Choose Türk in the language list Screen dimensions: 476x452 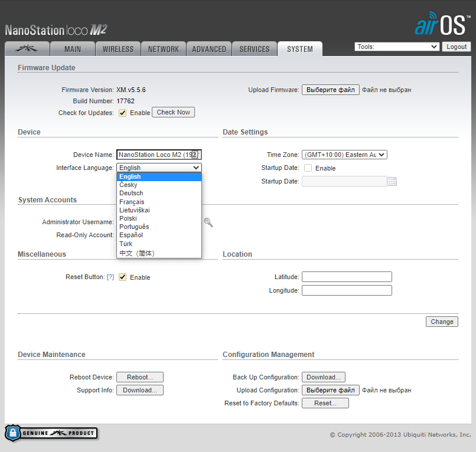pyautogui.click(x=159, y=244)
